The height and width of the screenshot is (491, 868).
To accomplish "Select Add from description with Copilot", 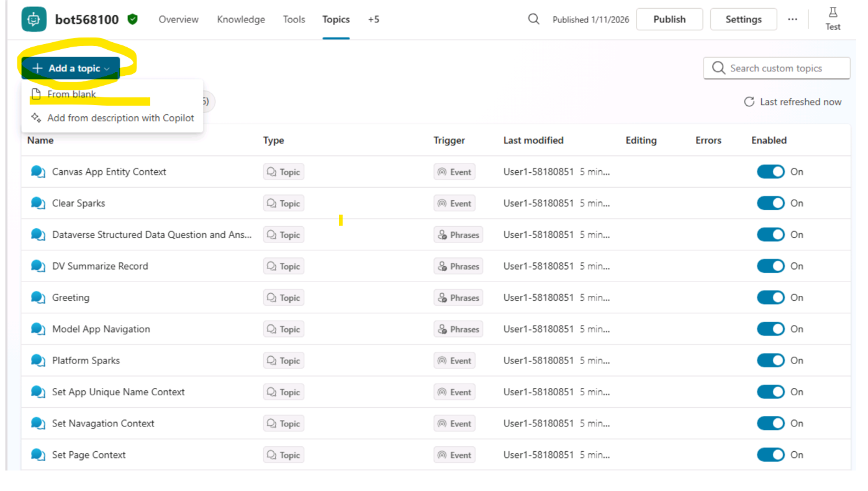I will [x=120, y=118].
